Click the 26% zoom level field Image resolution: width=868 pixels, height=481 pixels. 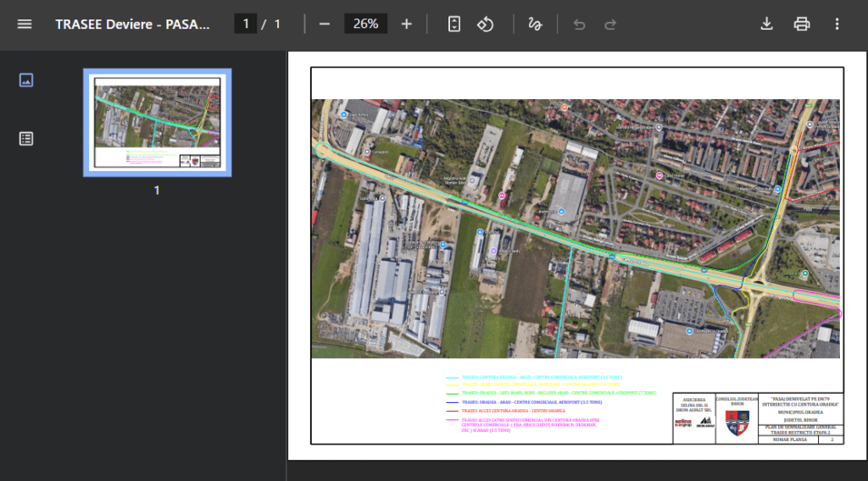click(365, 24)
